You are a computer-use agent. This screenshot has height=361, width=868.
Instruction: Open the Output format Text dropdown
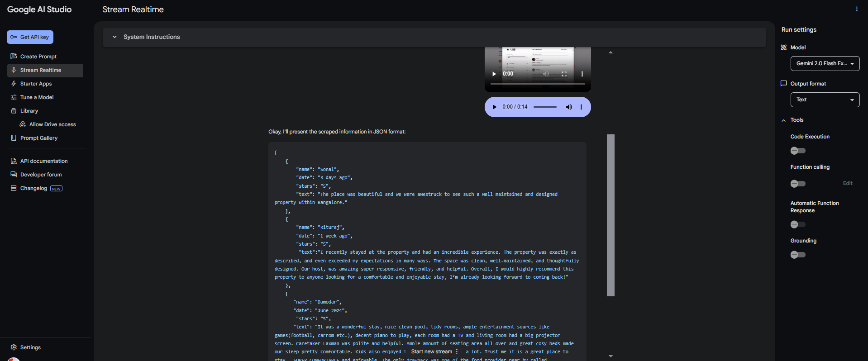coord(825,100)
